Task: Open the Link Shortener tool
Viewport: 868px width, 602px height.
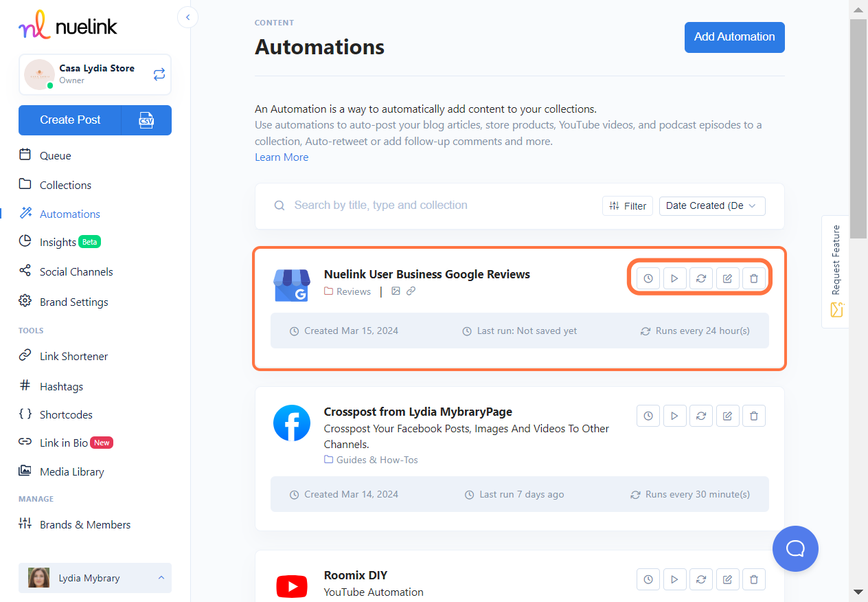Action: 73,356
